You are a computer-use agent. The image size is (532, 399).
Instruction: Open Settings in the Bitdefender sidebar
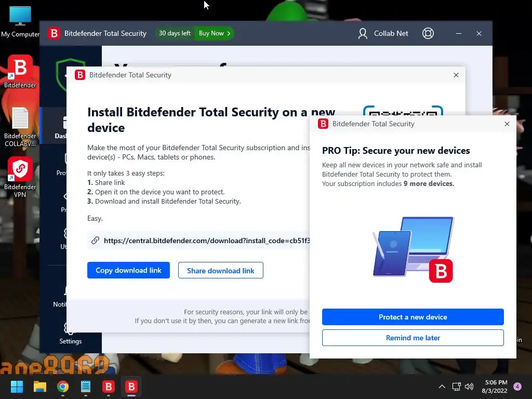click(x=70, y=333)
